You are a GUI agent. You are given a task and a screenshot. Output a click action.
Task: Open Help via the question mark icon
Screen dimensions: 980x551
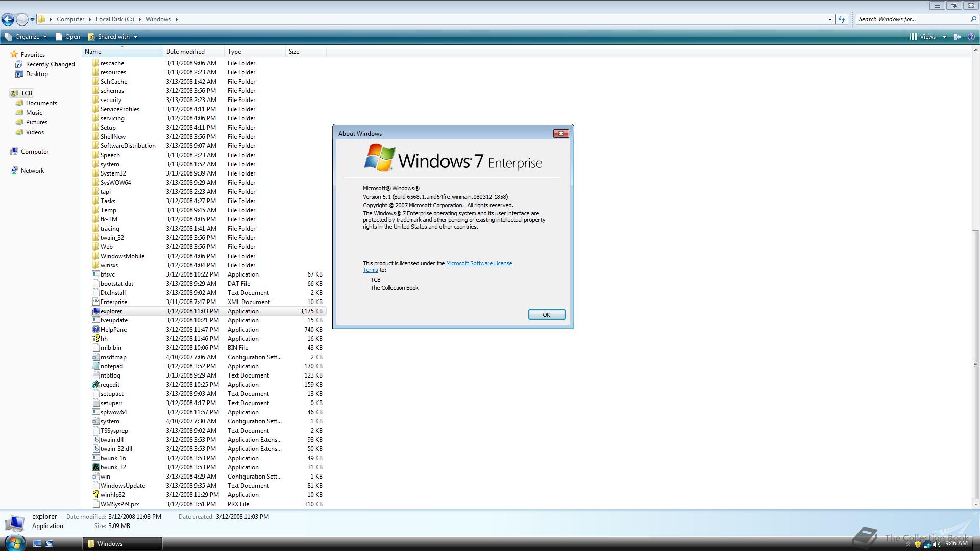[971, 37]
